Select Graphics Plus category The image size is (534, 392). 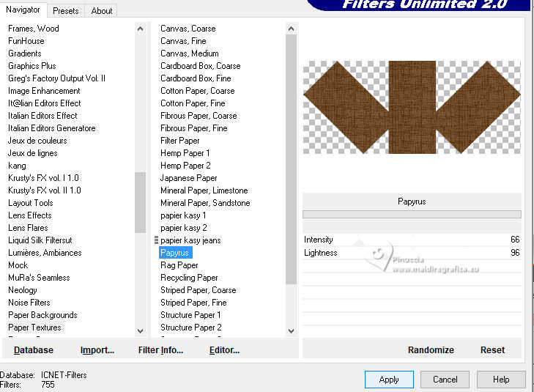32,66
